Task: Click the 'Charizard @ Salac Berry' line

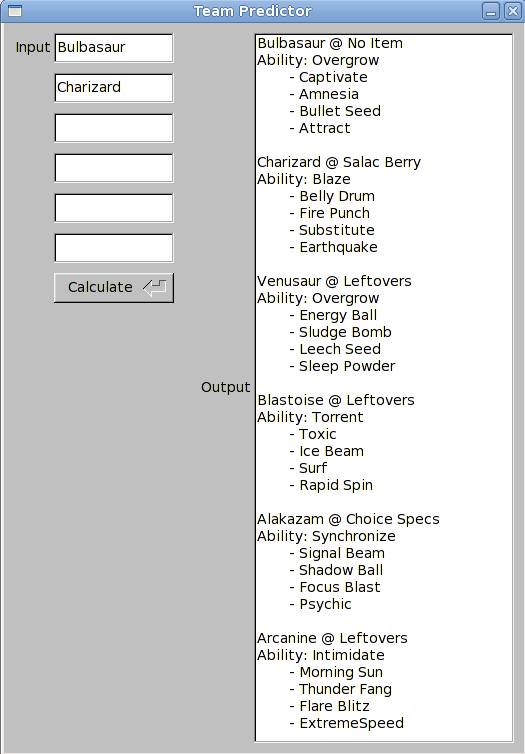Action: 339,162
